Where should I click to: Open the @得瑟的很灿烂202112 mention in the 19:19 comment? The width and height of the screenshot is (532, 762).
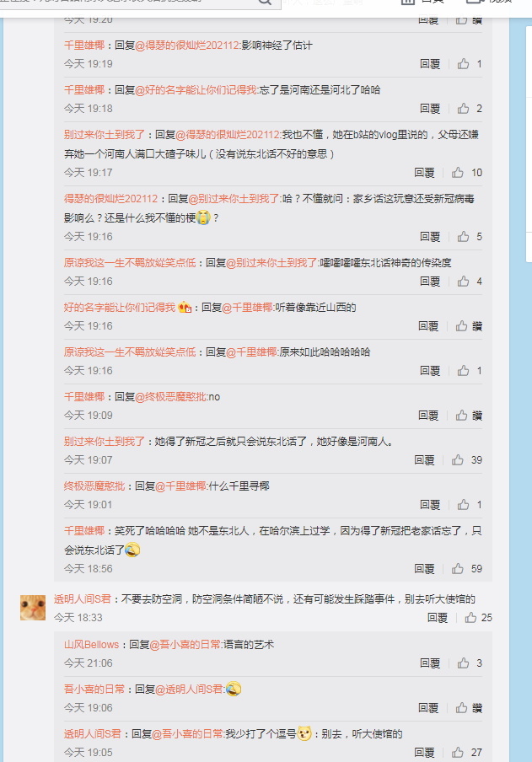tap(188, 46)
